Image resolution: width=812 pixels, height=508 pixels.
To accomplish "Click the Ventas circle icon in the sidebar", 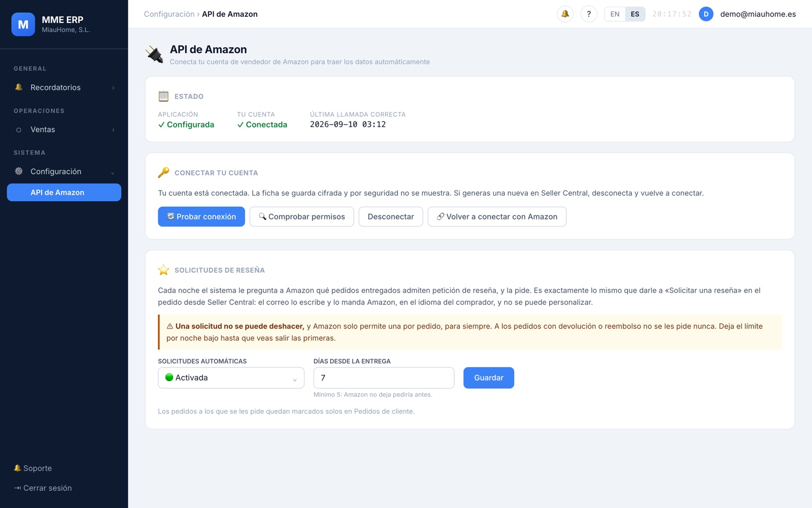I will pos(19,130).
